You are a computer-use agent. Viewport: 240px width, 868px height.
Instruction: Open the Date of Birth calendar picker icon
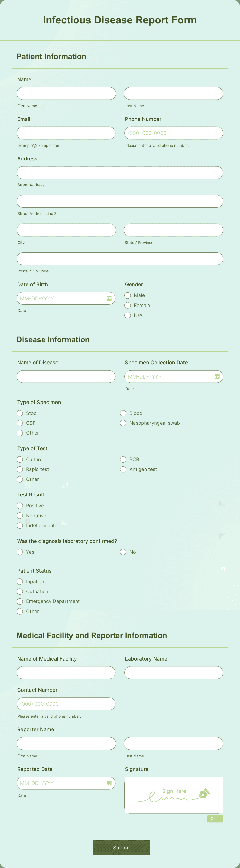(x=109, y=299)
